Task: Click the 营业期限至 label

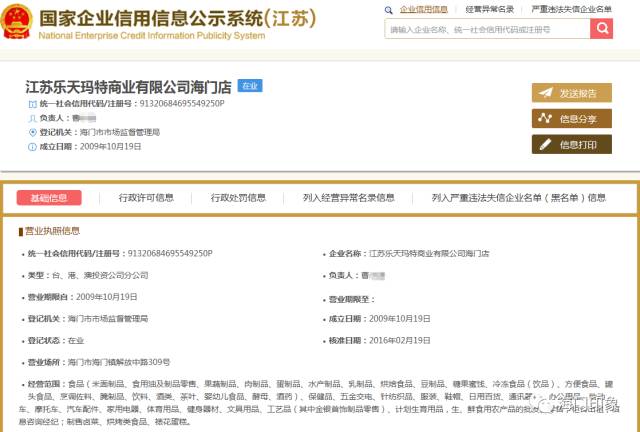Action: tap(352, 300)
